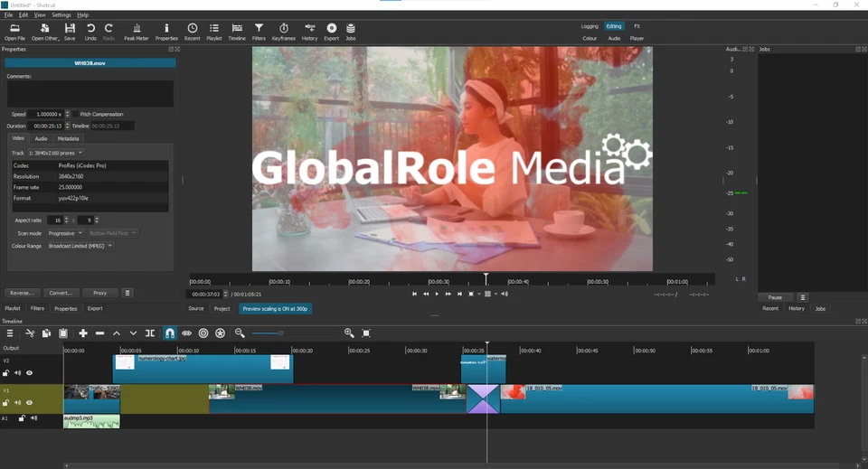Lock the V1 track
The width and height of the screenshot is (868, 469).
[6, 403]
